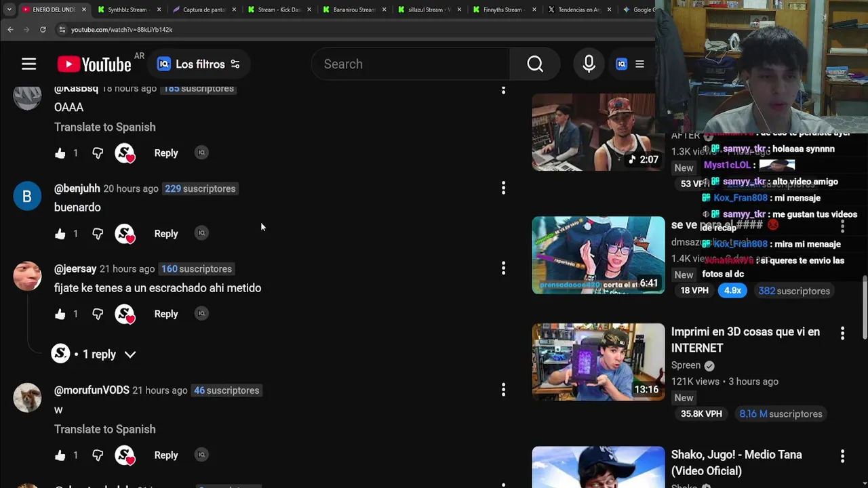Screen dimensions: 868x488
Task: Like the @jeersay escrachado comment
Action: point(60,314)
